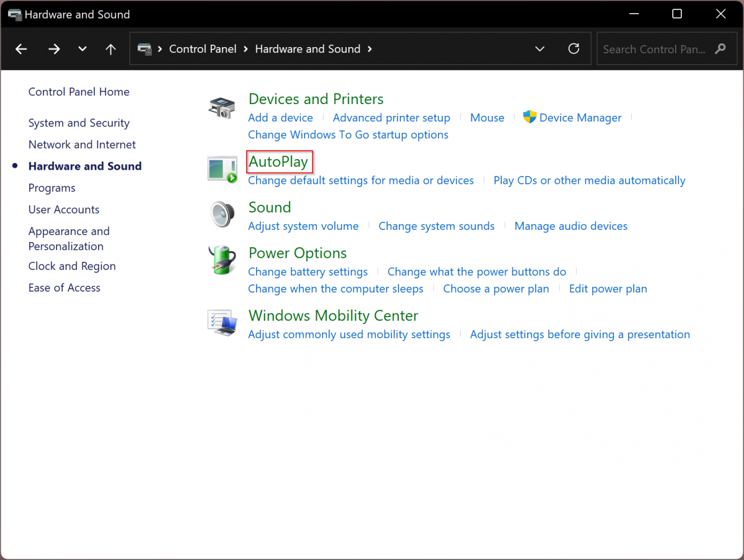Click the title bar Hardware and Sound icon
Image resolution: width=744 pixels, height=560 pixels.
tap(15, 14)
